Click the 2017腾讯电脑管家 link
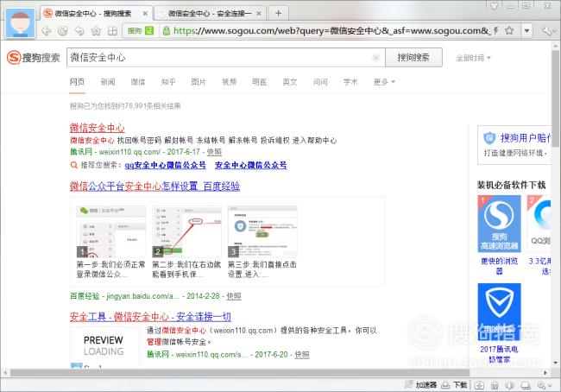561x392 pixels. pyautogui.click(x=499, y=354)
